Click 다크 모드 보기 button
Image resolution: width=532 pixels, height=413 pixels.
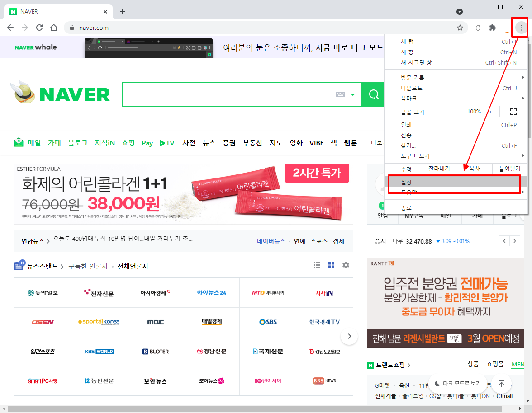[x=458, y=383]
